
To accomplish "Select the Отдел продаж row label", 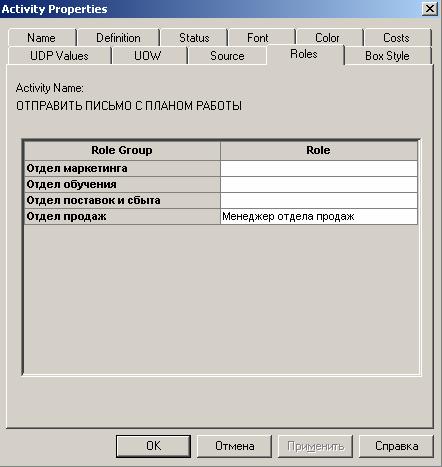I will [x=122, y=216].
